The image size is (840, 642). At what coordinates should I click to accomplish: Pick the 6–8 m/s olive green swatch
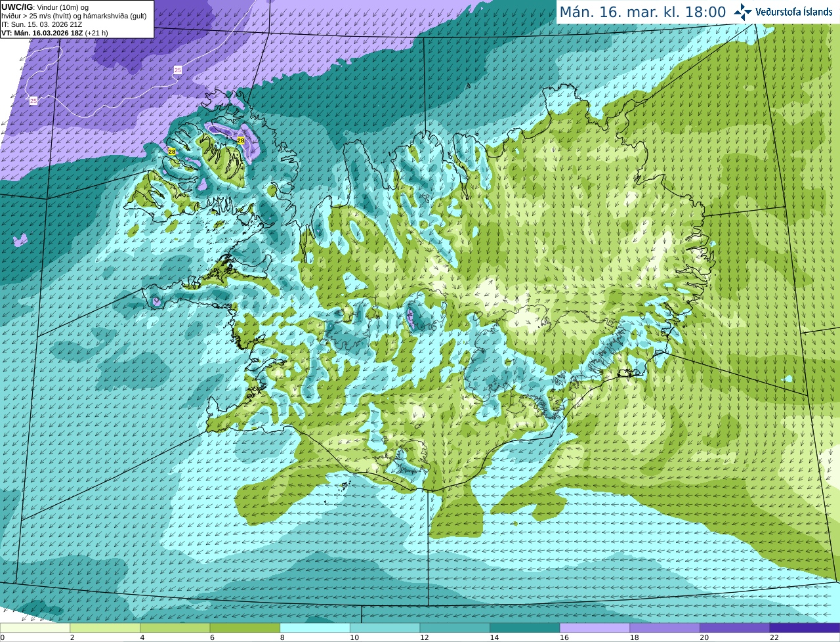[245, 628]
